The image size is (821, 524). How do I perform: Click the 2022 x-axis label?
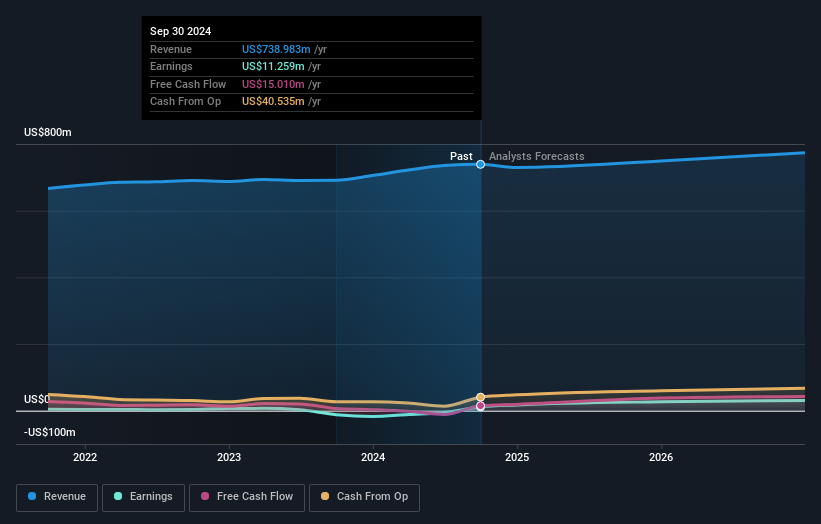(85, 457)
